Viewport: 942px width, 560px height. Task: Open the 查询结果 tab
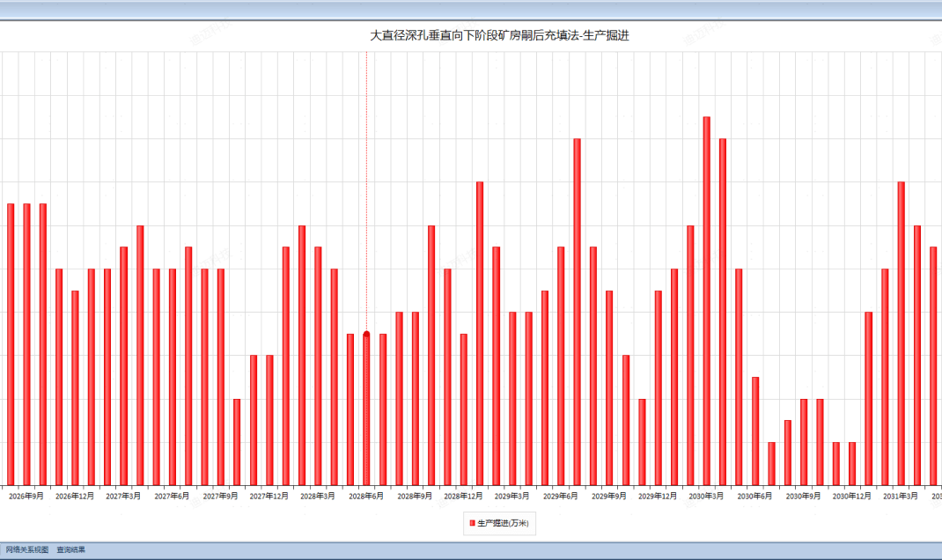tap(71, 549)
